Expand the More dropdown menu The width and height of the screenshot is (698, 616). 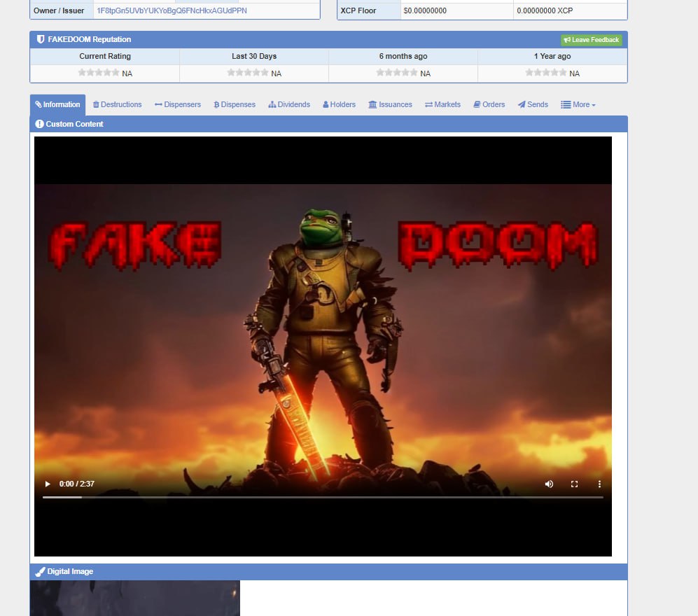click(x=578, y=104)
